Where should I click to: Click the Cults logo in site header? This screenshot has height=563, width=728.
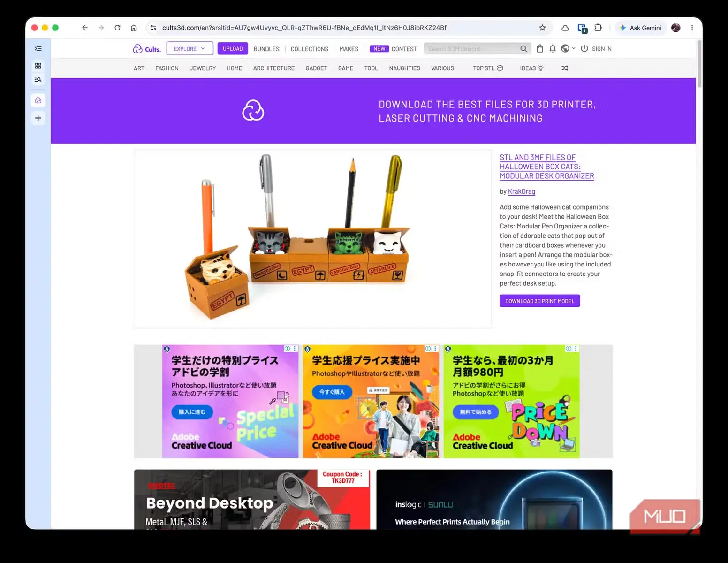click(147, 49)
